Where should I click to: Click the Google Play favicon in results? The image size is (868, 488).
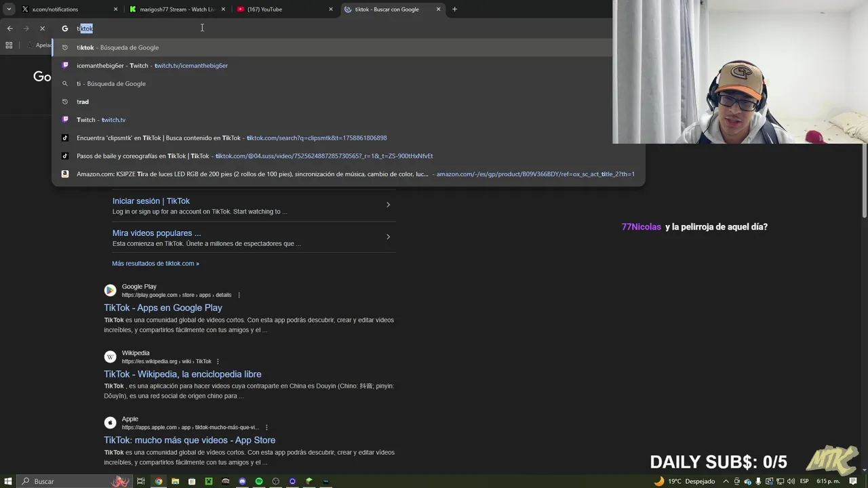point(110,291)
